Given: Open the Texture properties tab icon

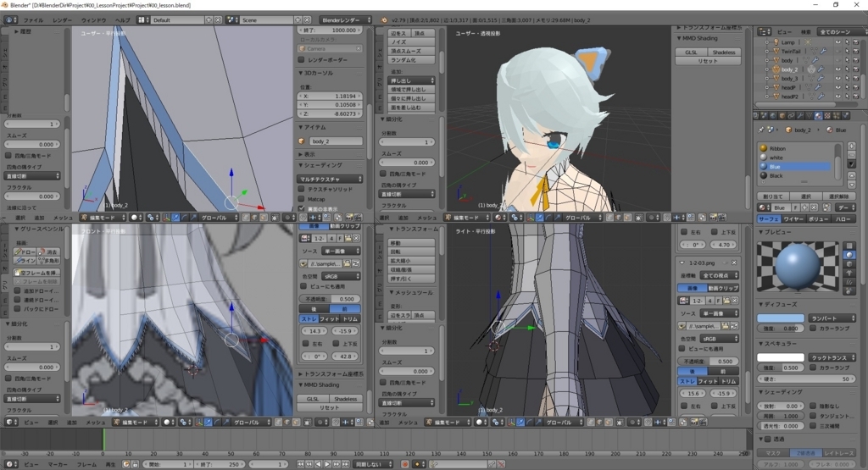Looking at the screenshot, I should pos(827,115).
